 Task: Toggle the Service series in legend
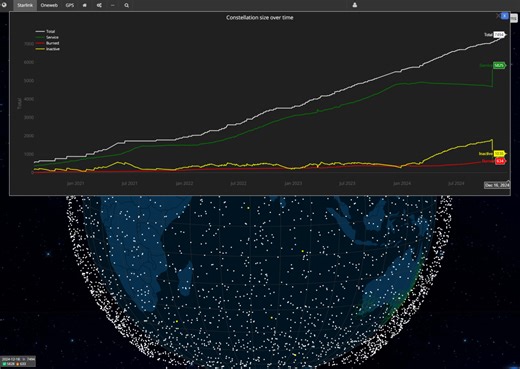pos(47,37)
